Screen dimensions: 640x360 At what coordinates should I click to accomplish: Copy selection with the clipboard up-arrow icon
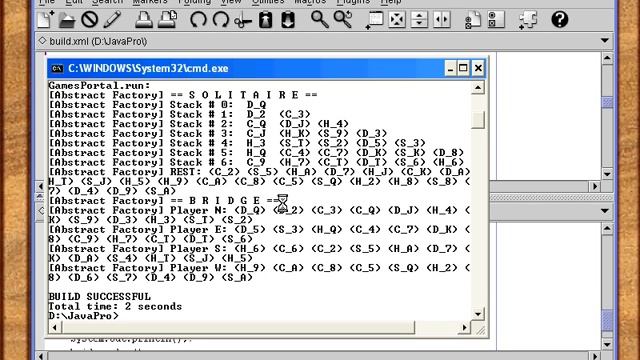point(266,20)
